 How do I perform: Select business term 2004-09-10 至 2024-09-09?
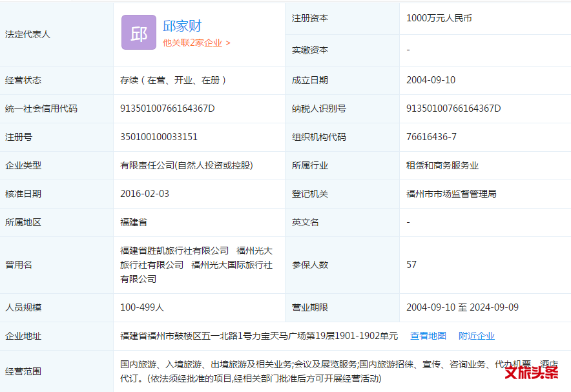click(462, 307)
